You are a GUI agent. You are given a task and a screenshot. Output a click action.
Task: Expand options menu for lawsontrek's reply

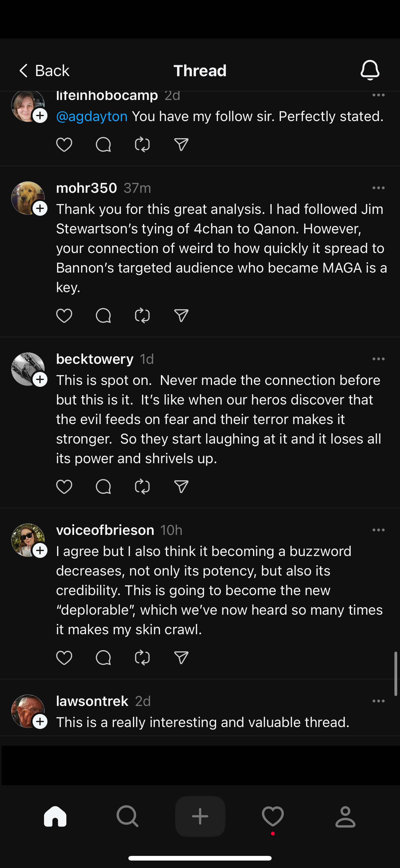(x=379, y=701)
